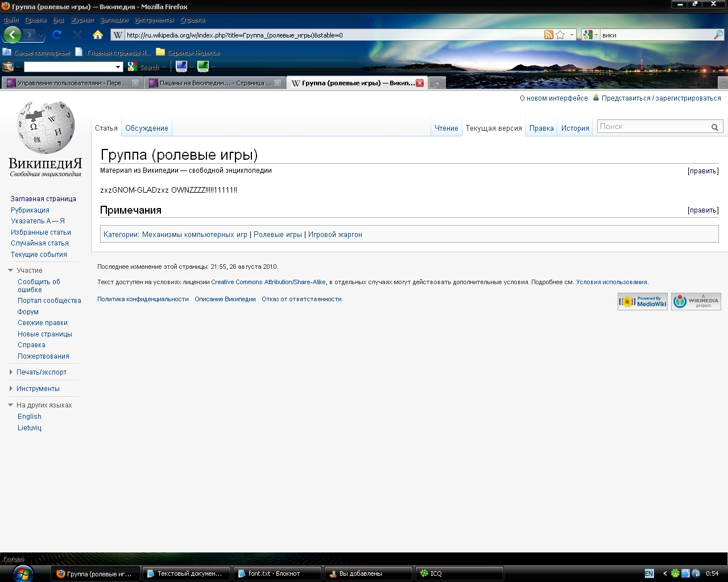728x582 pixels.
Task: Open the Обсуждение tab
Action: [x=147, y=128]
